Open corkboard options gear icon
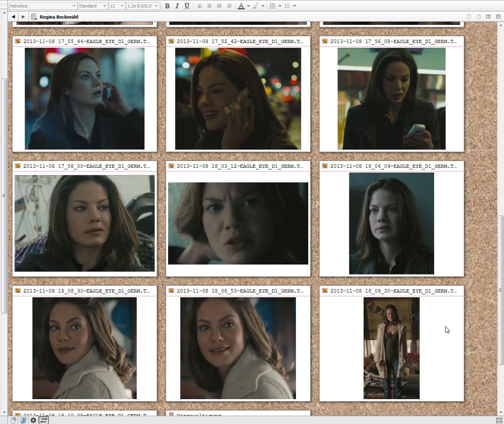504x424 pixels. click(x=34, y=420)
